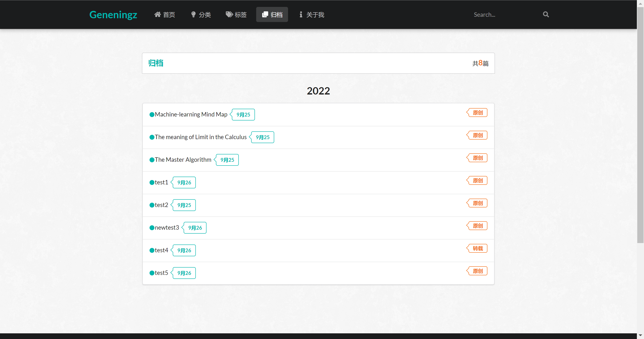Open the post The meaning of Limit

(x=200, y=137)
